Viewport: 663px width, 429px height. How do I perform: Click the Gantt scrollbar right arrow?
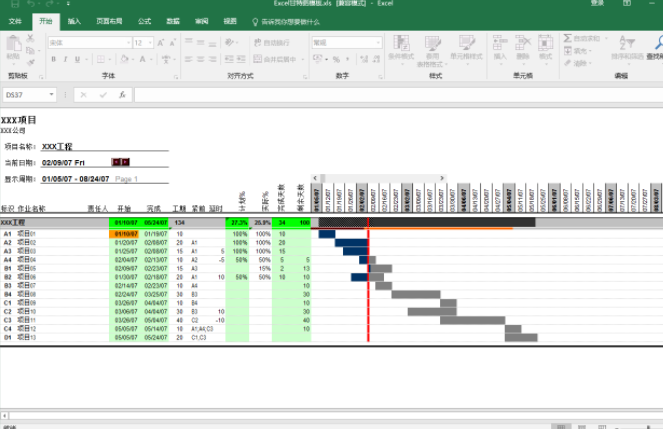coord(442,178)
